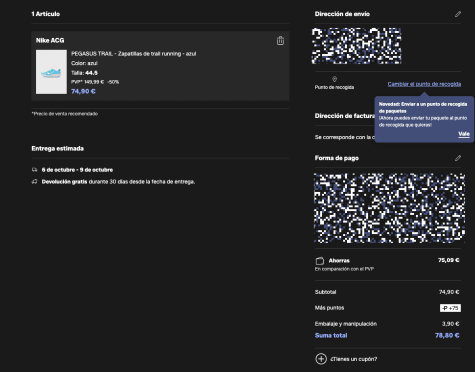Click the Precio de venta recomendado footnote
Screen dimensions: 475x372
[65, 114]
